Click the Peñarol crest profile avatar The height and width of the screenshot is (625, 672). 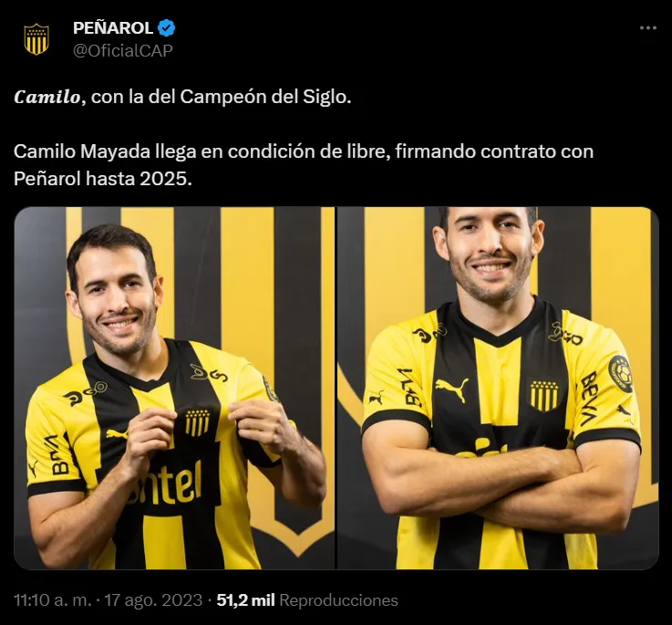36,39
